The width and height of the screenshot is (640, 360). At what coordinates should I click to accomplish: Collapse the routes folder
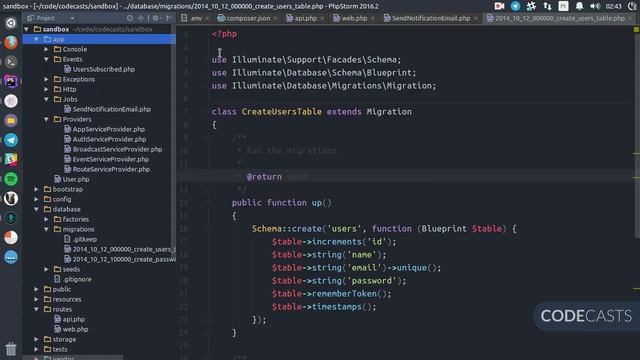point(37,309)
